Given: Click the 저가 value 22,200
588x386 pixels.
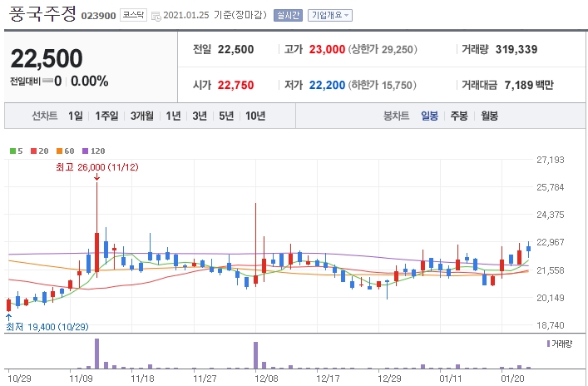Looking at the screenshot, I should pyautogui.click(x=327, y=85).
